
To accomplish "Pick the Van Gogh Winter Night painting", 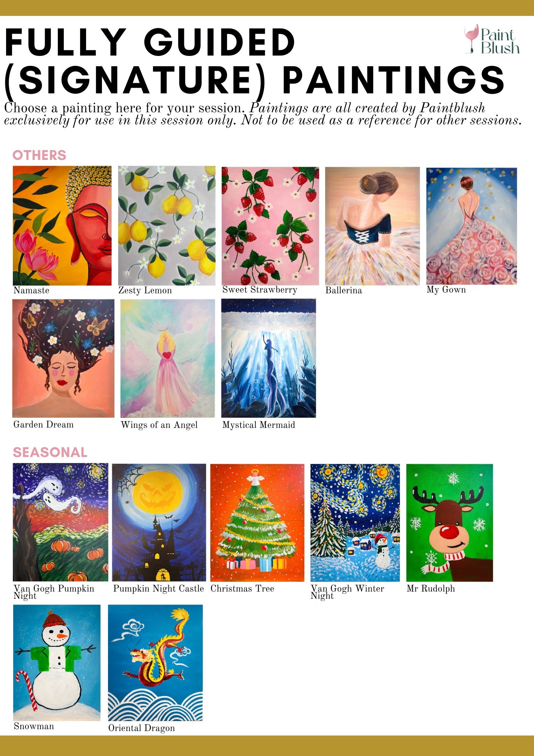I will click(355, 523).
